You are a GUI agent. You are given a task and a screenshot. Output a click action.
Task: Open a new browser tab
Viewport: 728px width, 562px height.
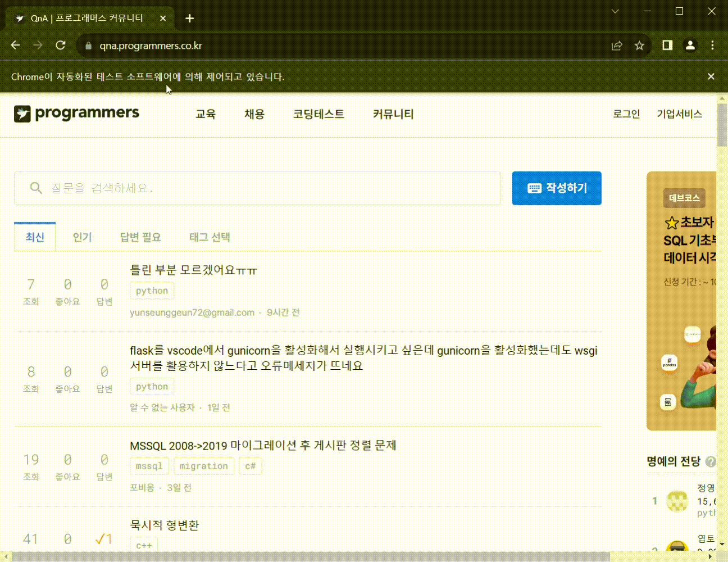coord(190,19)
